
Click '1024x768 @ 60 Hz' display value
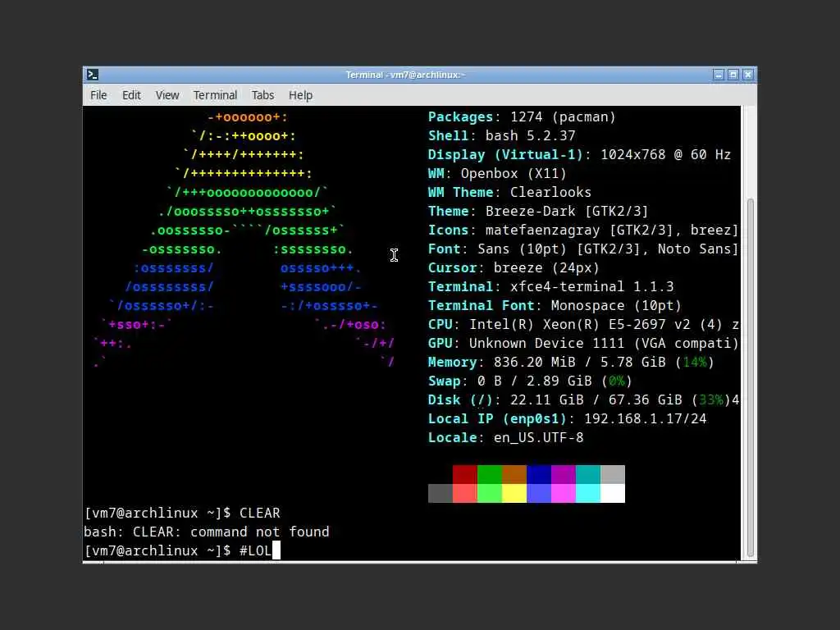point(666,155)
